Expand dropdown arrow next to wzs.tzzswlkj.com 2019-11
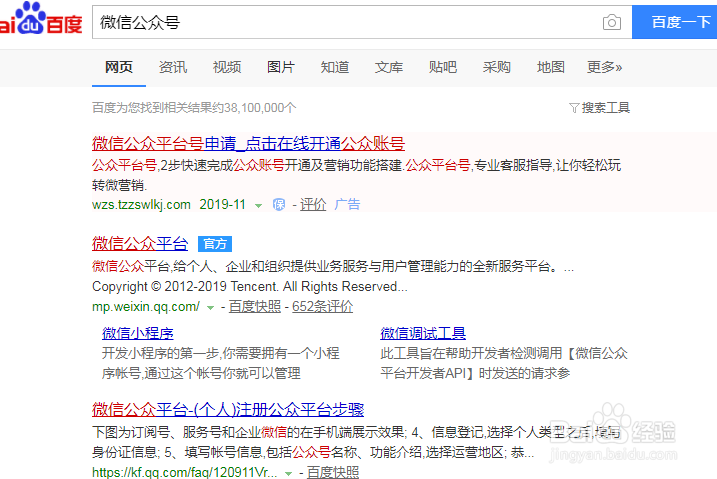Screen dimensions: 717x479 258,206
